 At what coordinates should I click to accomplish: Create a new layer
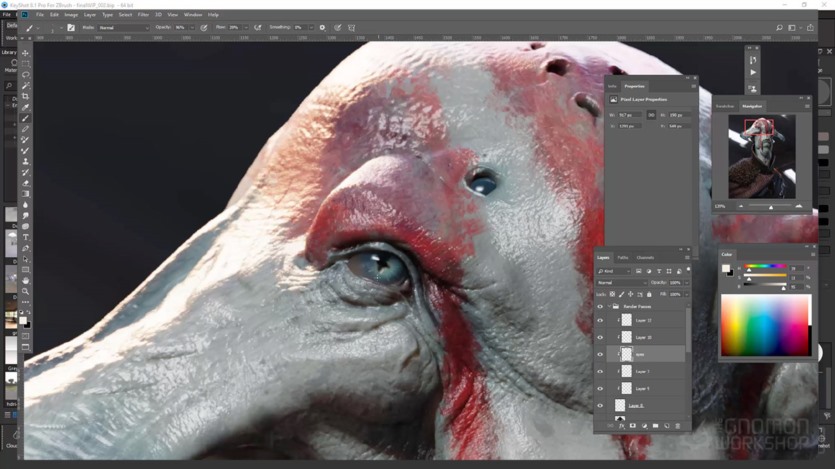[666, 426]
